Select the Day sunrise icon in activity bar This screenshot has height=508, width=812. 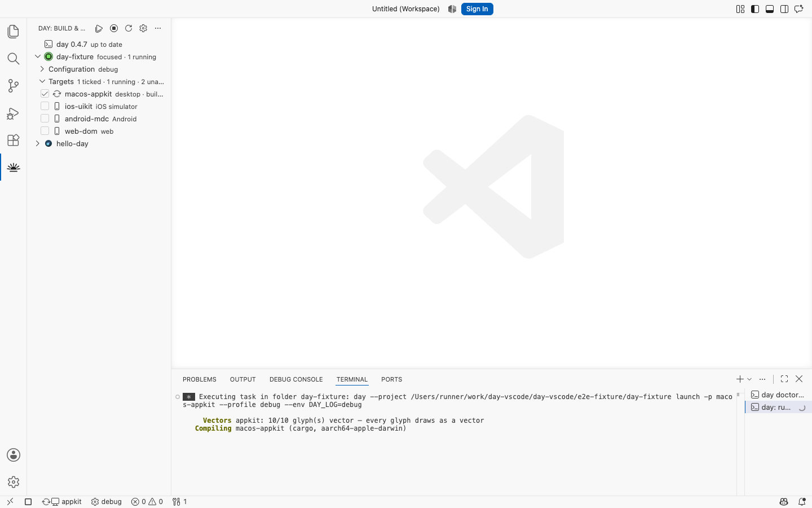point(14,167)
